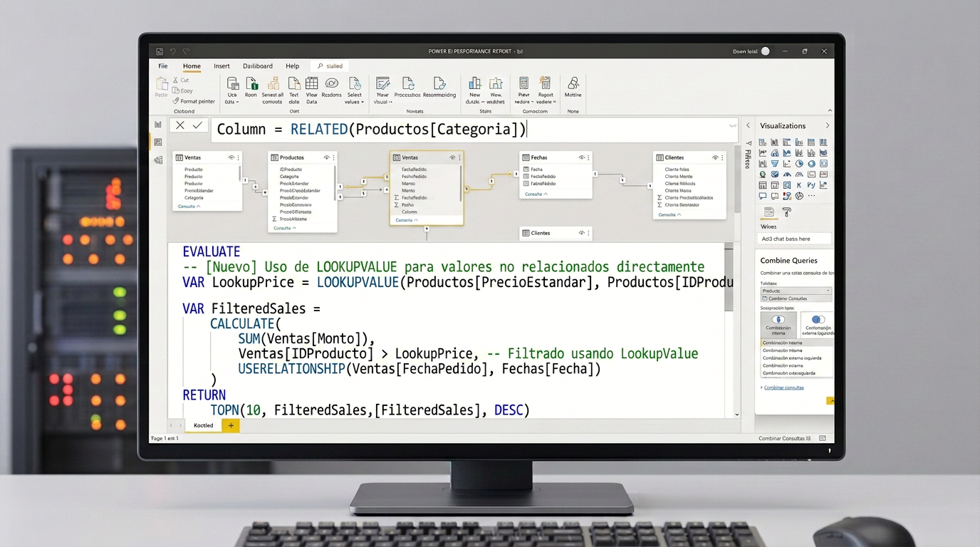
Task: Click the yellow button in Combine Queries
Action: pos(830,401)
